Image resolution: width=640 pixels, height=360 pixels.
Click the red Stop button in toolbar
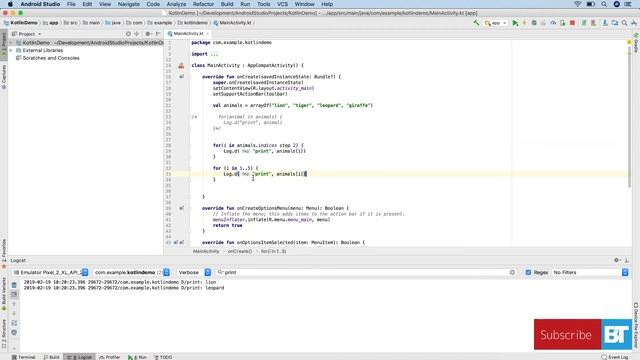click(573, 23)
